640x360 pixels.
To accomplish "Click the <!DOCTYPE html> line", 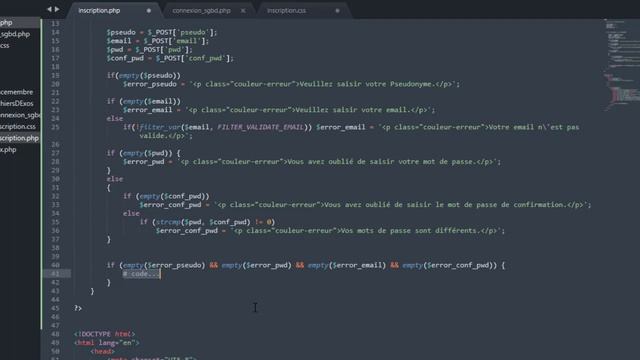I will [x=104, y=334].
